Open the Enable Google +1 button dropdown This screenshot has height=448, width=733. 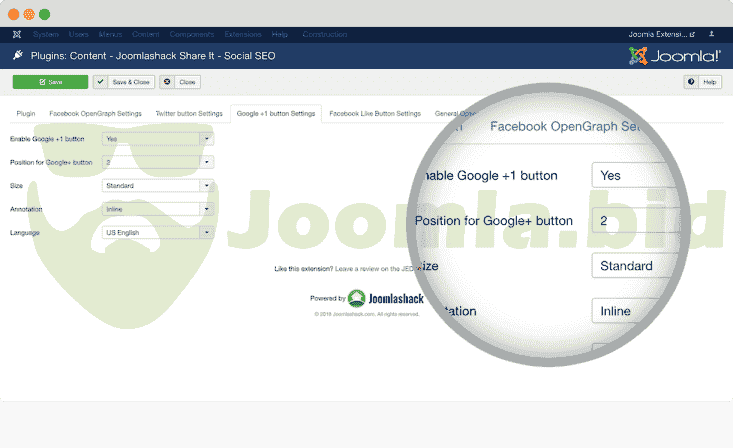tap(157, 139)
